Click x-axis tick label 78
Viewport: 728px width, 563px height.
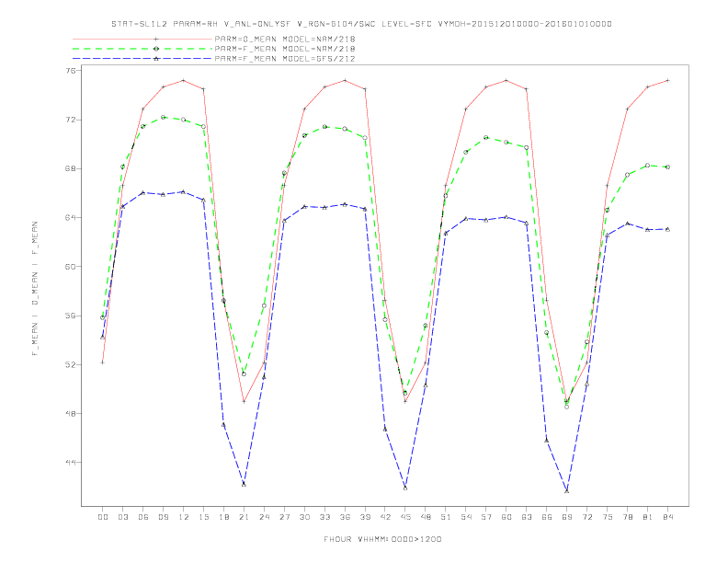627,517
